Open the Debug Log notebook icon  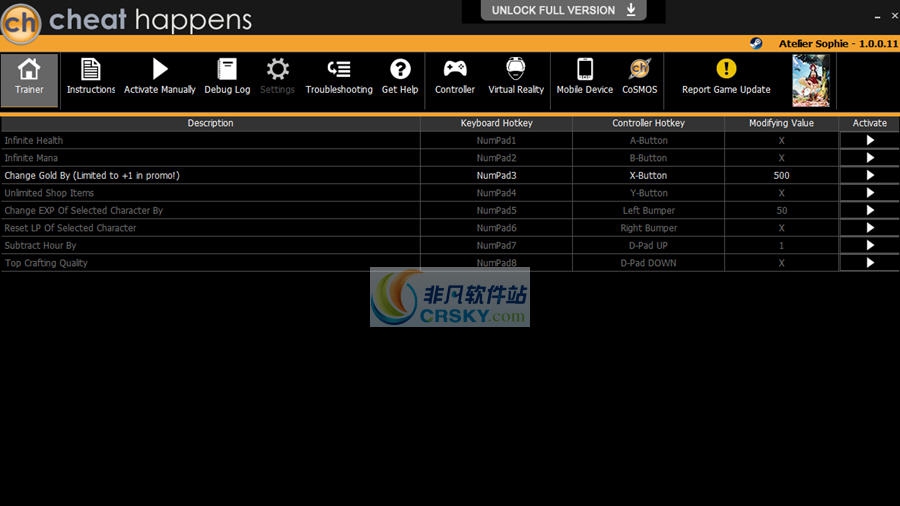227,69
